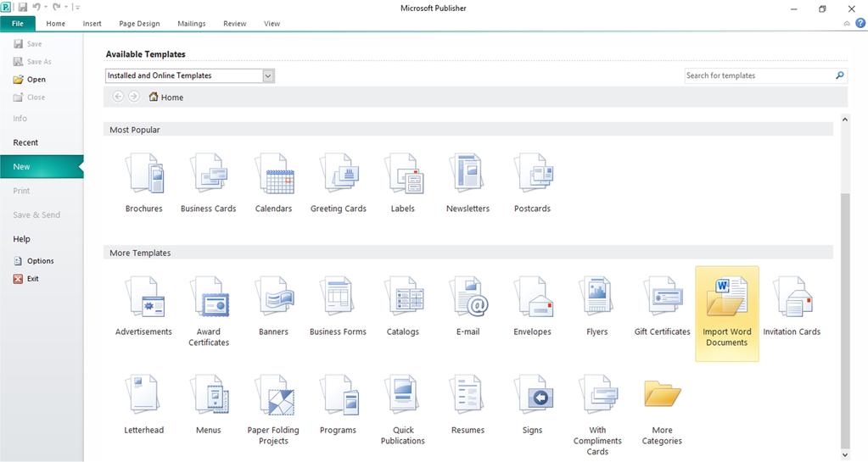The width and height of the screenshot is (868, 462).
Task: Expand the Undo history arrow
Action: [x=45, y=8]
